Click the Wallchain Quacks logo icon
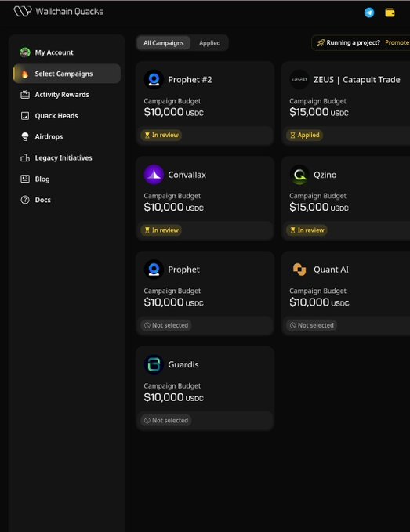 (x=23, y=11)
